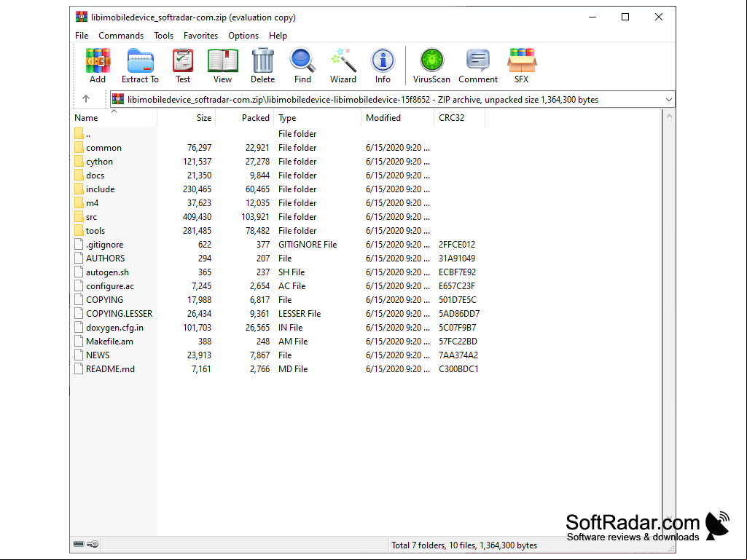Click the disk drive icon in status bar
The image size is (747, 560).
pos(79,544)
